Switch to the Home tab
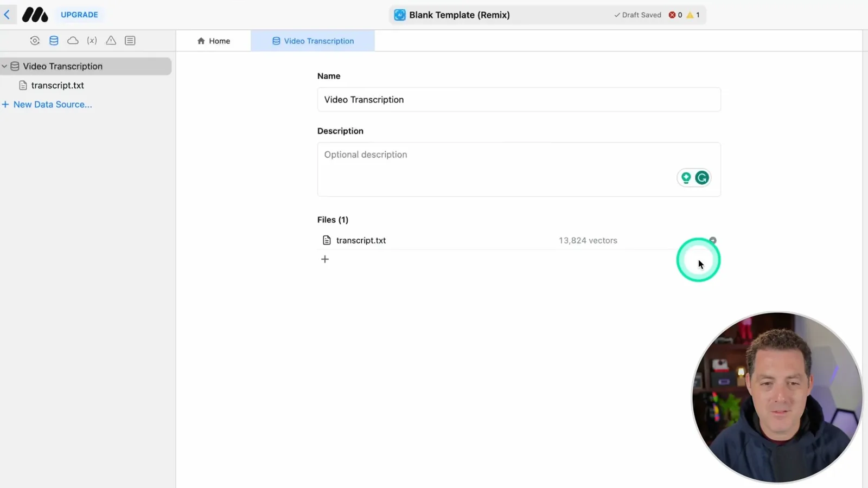 pyautogui.click(x=214, y=41)
